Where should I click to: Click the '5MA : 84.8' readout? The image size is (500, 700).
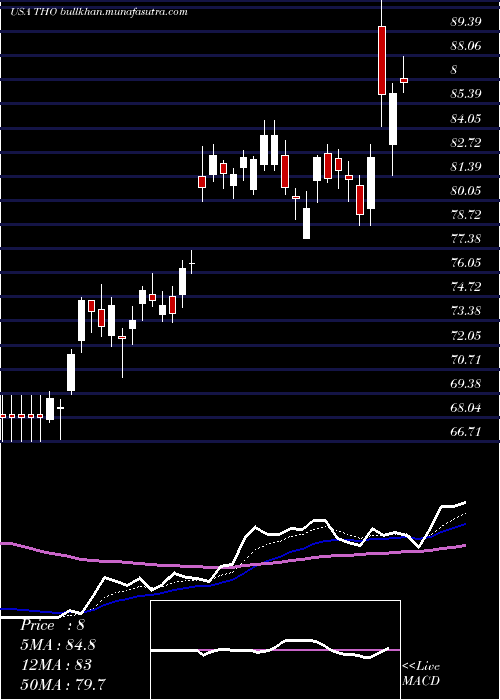point(58,645)
